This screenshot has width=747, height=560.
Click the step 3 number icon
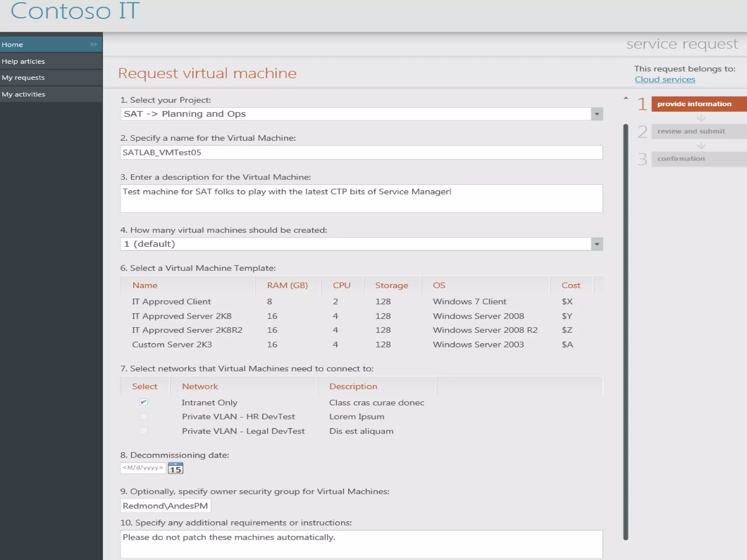click(642, 159)
